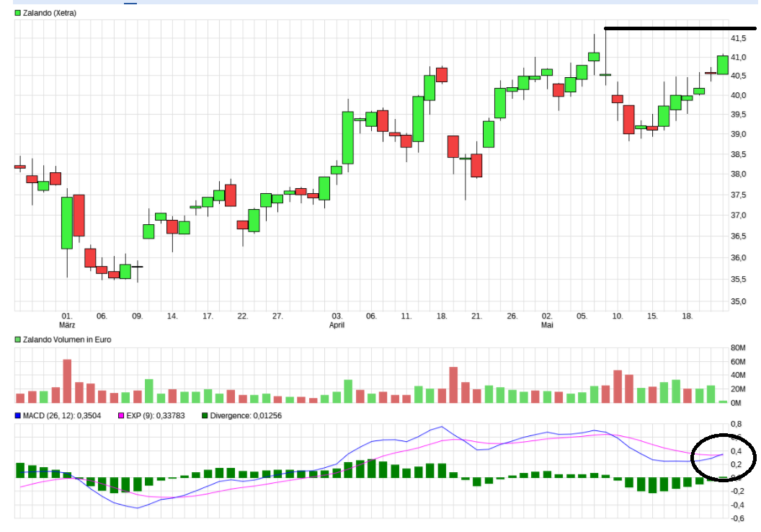
Task: Select the dark green Divergence legend swatch
Action: (205, 415)
